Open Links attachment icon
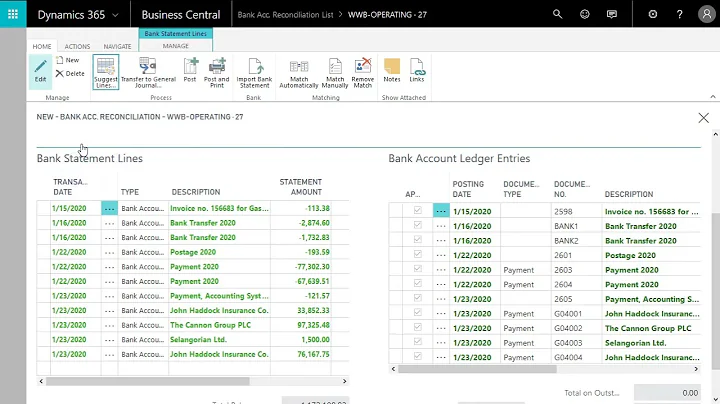The width and height of the screenshot is (720, 404). pyautogui.click(x=417, y=70)
